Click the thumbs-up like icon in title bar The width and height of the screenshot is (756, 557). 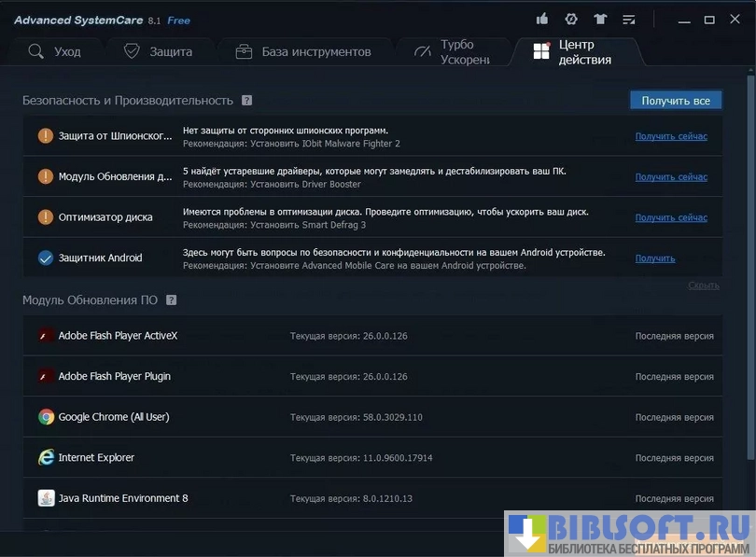click(542, 20)
